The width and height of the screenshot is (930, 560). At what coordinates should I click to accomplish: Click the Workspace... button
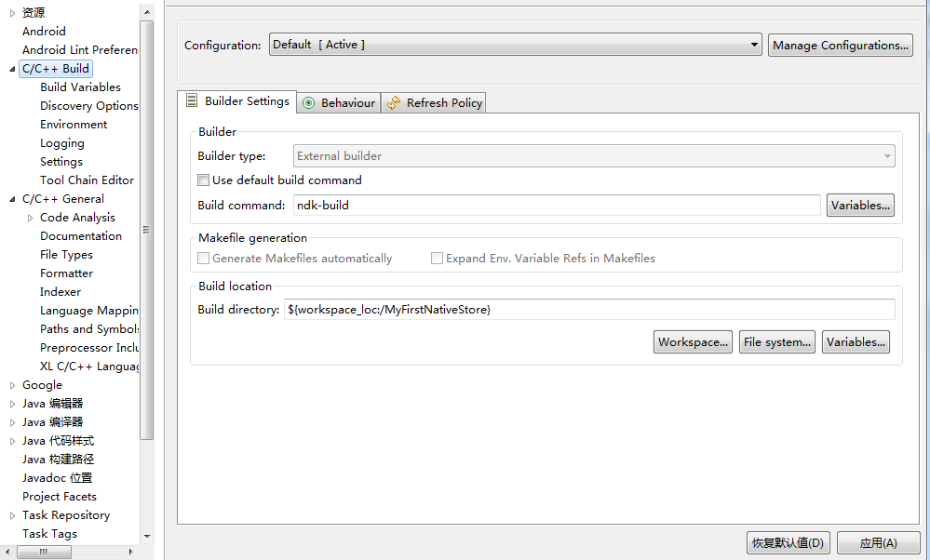click(693, 342)
